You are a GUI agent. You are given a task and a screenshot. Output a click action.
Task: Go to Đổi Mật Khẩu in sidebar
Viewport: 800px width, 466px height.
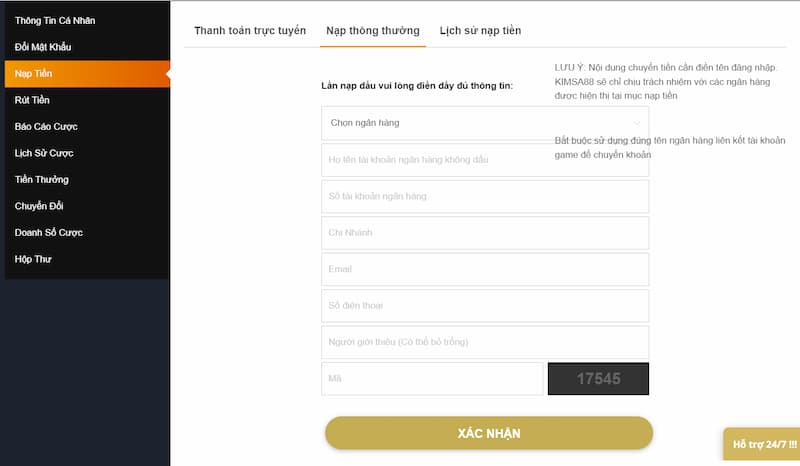click(x=43, y=47)
